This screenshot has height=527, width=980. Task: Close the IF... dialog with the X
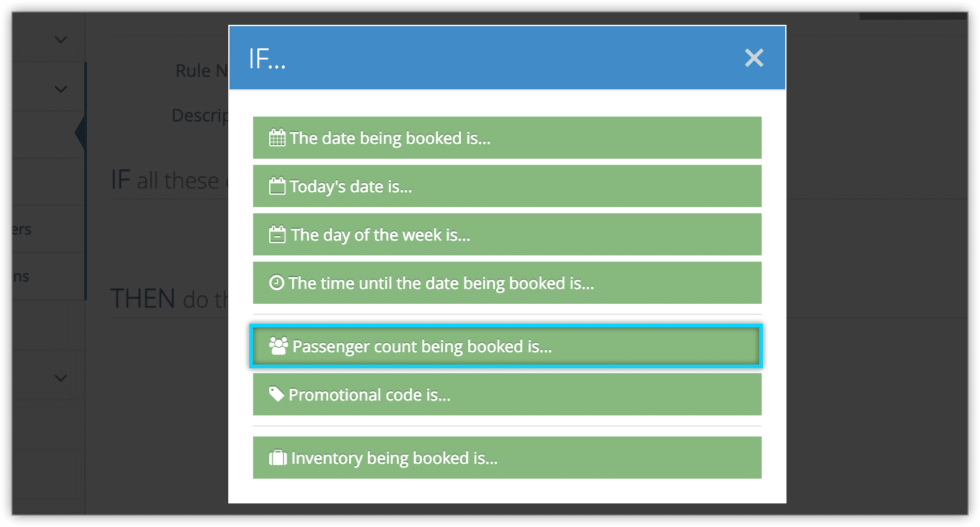754,58
